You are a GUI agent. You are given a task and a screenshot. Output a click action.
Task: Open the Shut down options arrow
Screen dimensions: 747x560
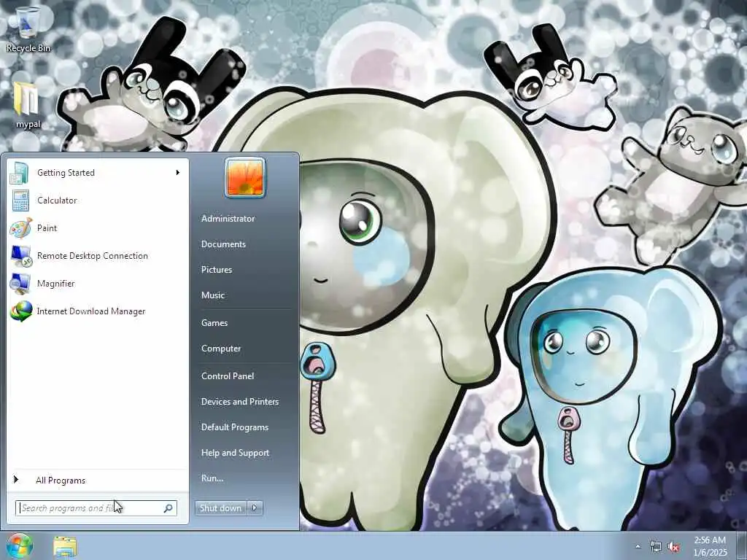(255, 508)
